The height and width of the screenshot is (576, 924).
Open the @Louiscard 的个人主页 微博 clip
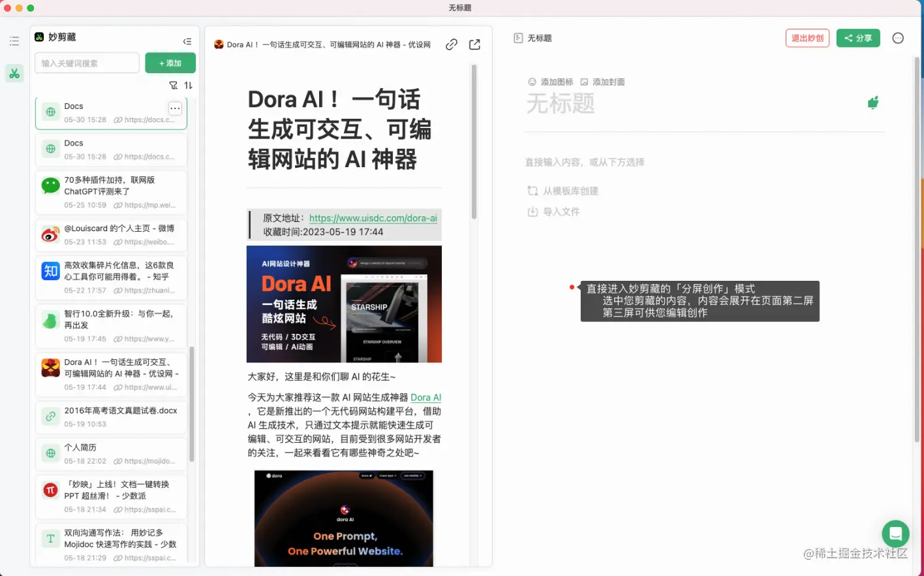coord(111,235)
